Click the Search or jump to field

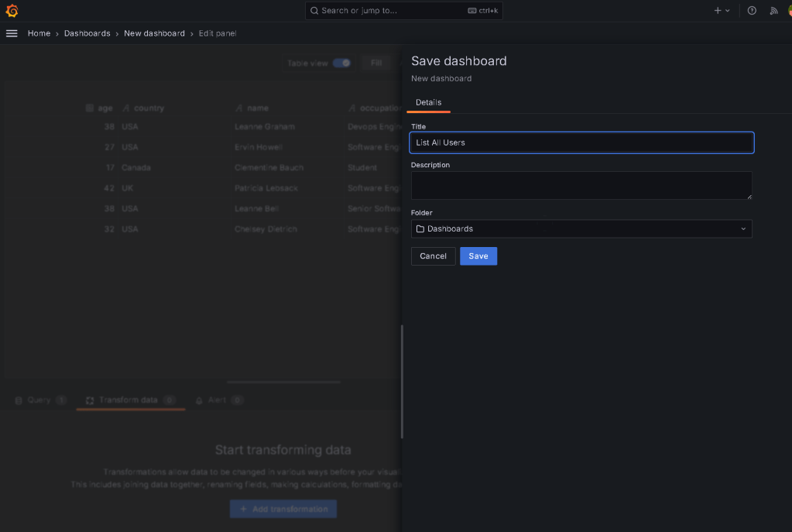[403, 11]
